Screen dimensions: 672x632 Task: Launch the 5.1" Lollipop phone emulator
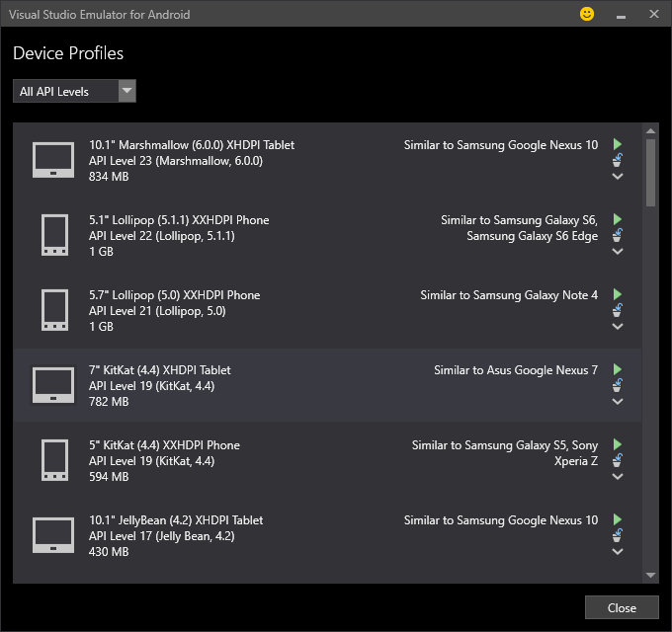(x=618, y=219)
